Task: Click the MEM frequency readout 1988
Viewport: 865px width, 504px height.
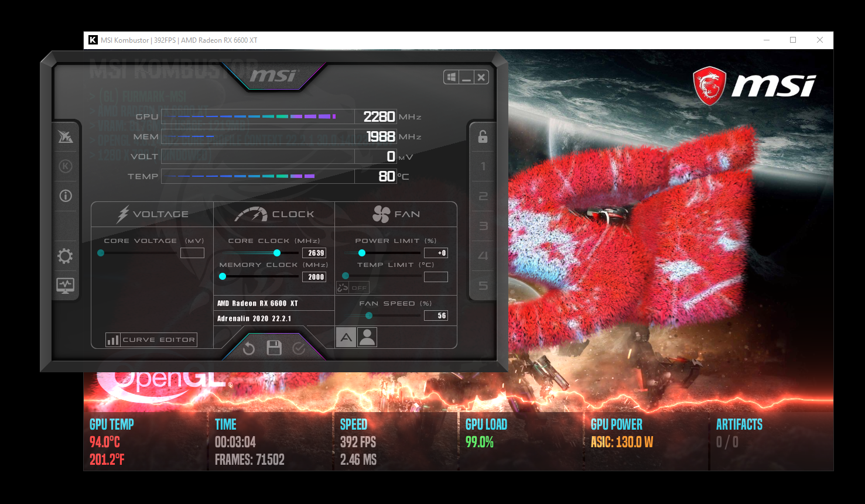Action: (x=381, y=136)
